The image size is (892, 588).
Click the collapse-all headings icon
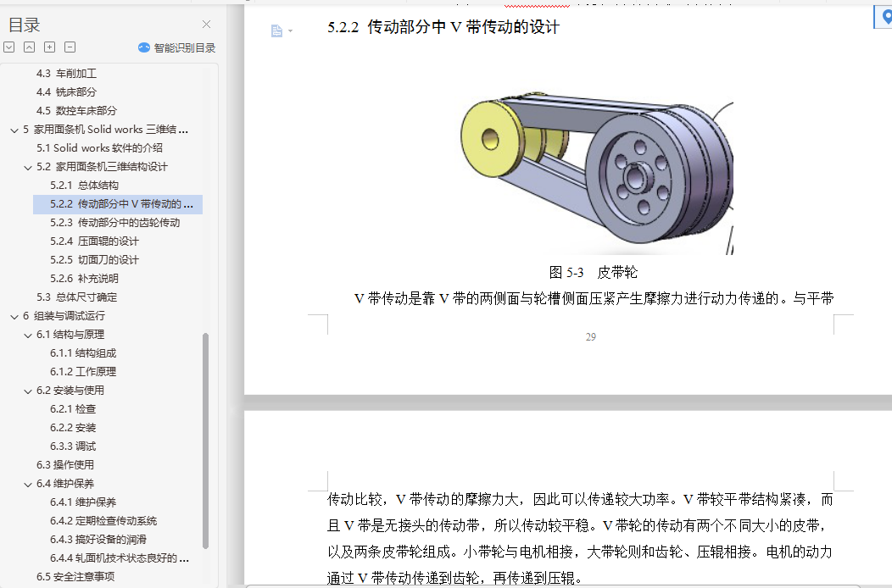(x=29, y=47)
